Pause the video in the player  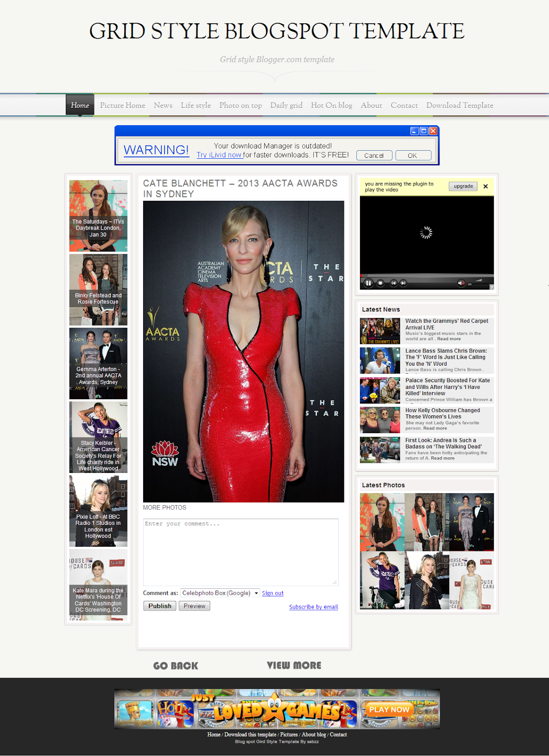[369, 283]
